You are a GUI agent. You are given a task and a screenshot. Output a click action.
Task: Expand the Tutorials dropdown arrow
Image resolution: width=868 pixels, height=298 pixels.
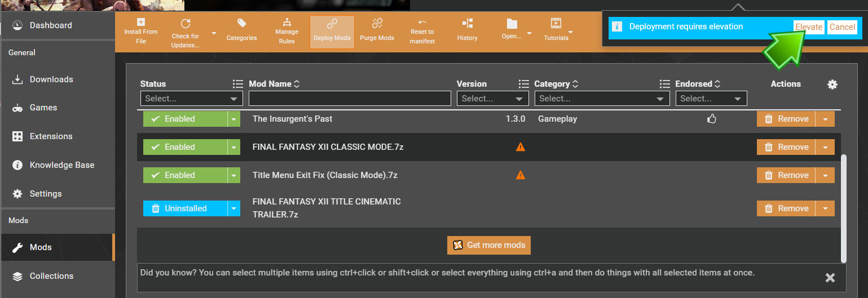pos(570,32)
